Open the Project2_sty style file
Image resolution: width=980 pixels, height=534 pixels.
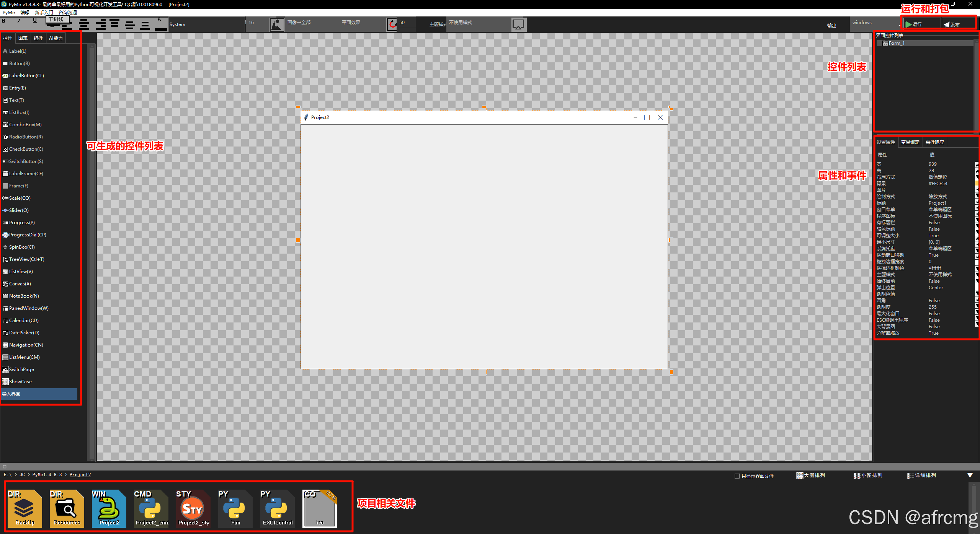(194, 509)
